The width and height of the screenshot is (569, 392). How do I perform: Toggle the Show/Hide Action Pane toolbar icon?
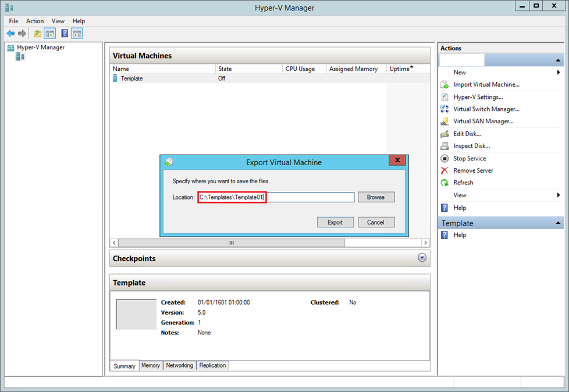pos(77,34)
